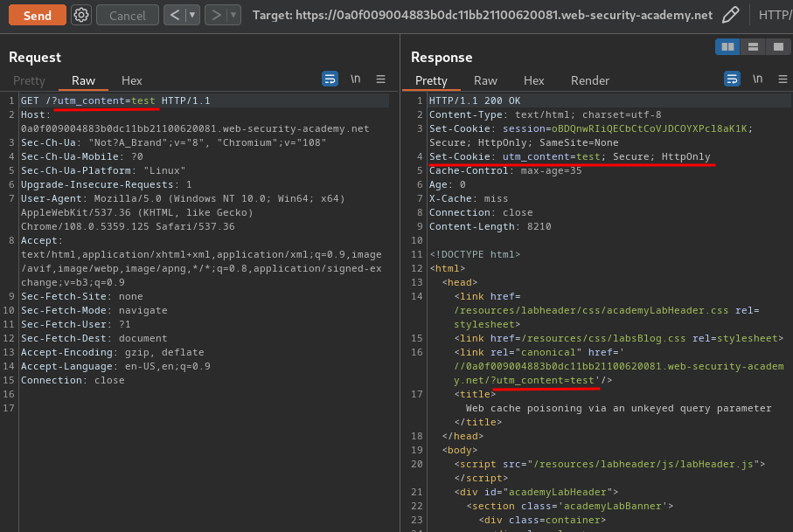Select the Response Render tab
Screen dimensions: 793x532
[589, 80]
